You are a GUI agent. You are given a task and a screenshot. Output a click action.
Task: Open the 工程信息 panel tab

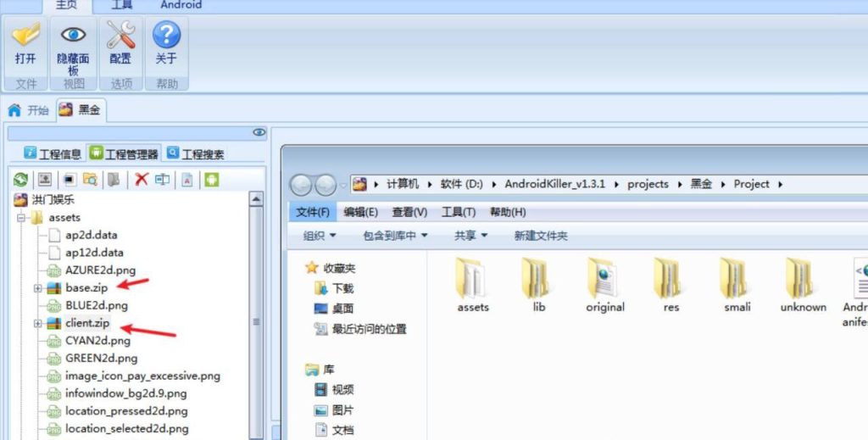click(53, 153)
